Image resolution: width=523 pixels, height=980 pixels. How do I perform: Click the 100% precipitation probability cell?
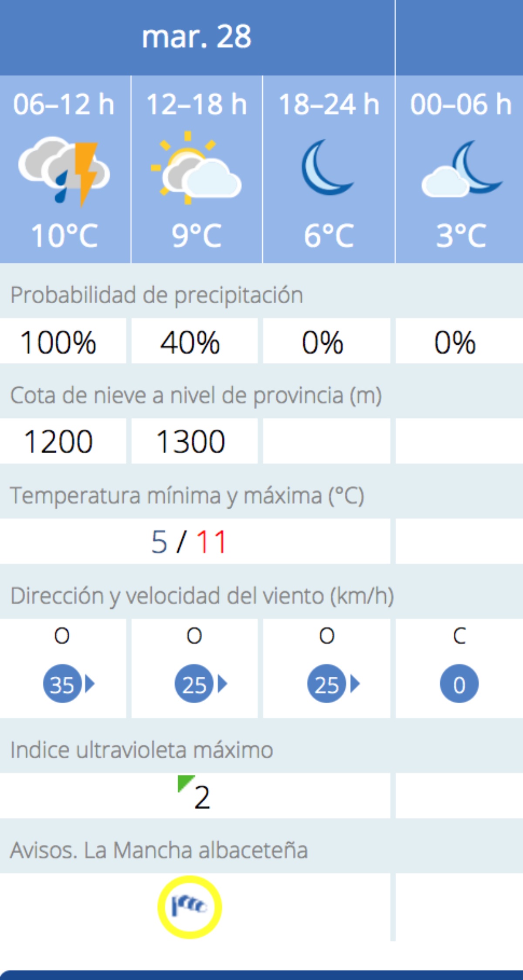pos(63,341)
